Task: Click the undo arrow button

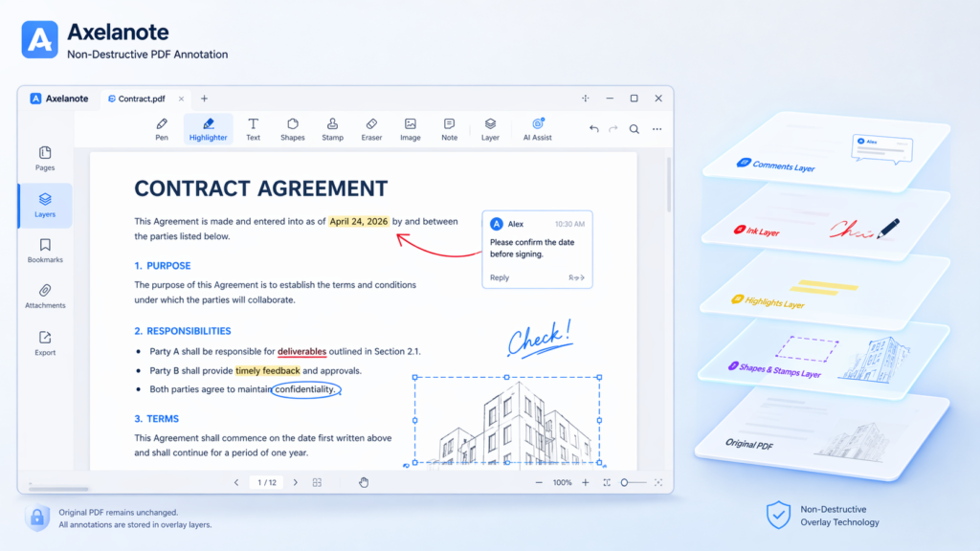Action: (593, 128)
